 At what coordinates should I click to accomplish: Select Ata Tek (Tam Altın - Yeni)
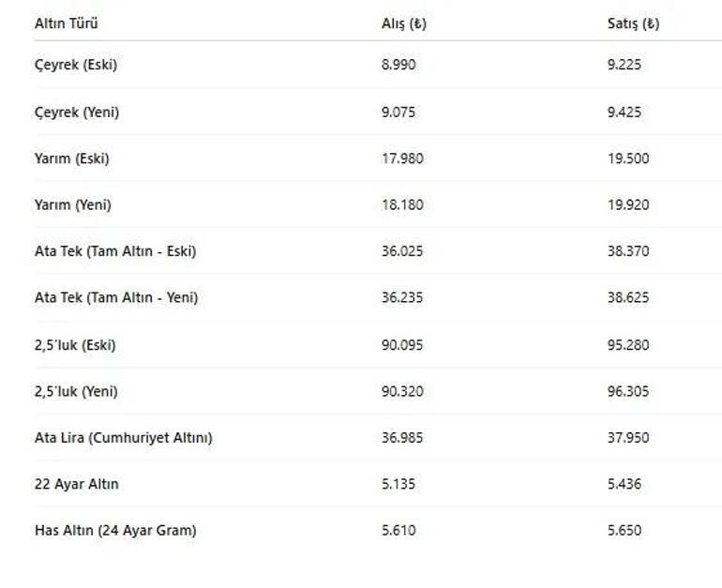(116, 297)
